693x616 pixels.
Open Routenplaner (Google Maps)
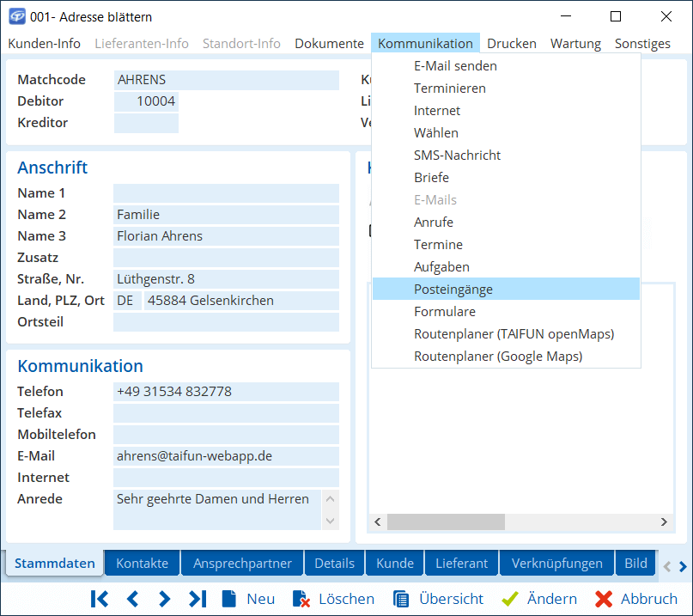tap(498, 357)
